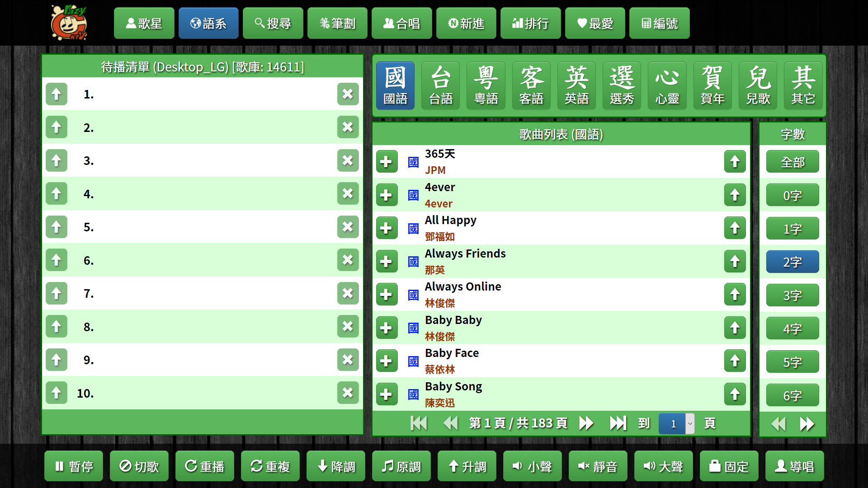Mute the audio with 靜音
Screen dimensions: 868x488
(598, 466)
